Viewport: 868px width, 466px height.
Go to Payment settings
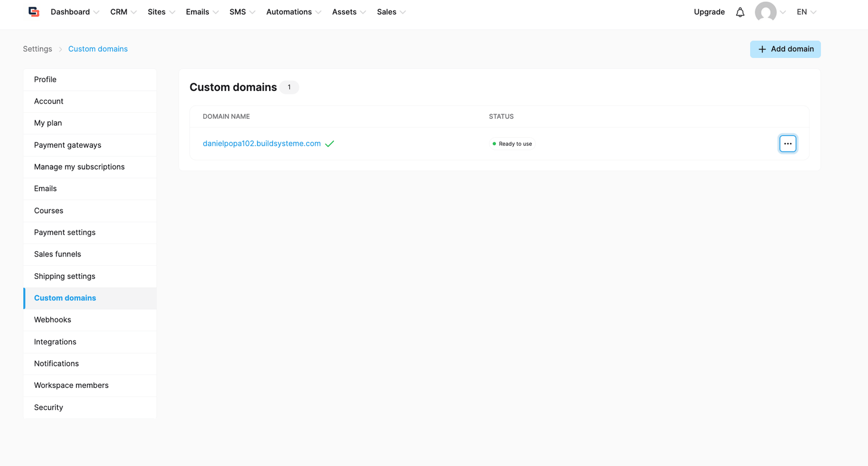tap(90, 233)
